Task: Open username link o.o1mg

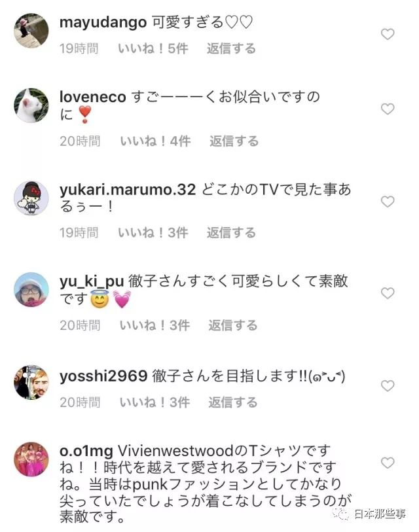Action: click(86, 452)
